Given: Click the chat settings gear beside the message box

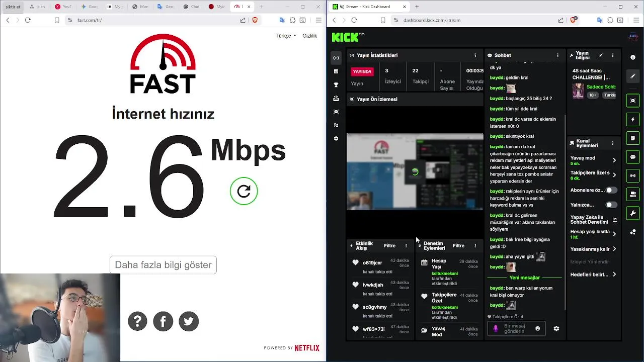Looking at the screenshot, I should 556,328.
